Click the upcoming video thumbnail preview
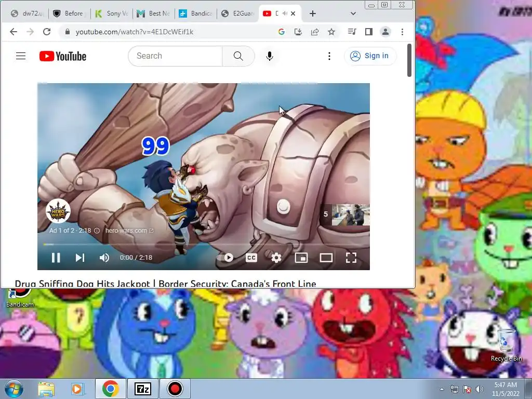The image size is (532, 399). click(351, 215)
